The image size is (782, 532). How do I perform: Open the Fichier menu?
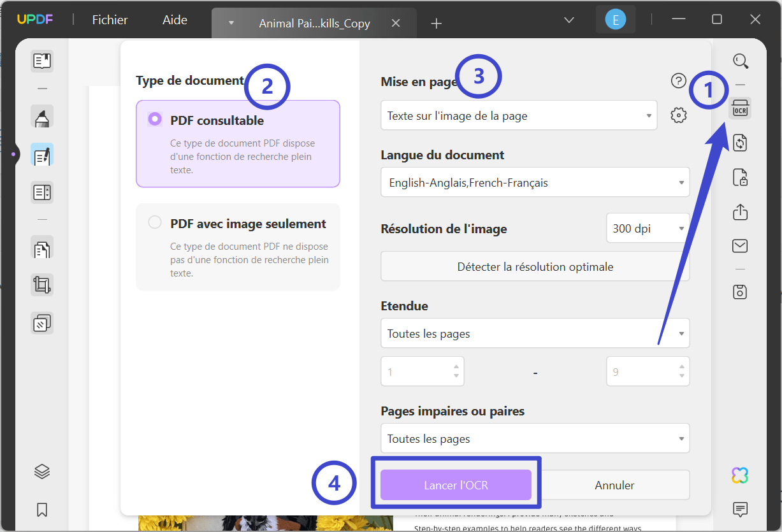pyautogui.click(x=110, y=20)
